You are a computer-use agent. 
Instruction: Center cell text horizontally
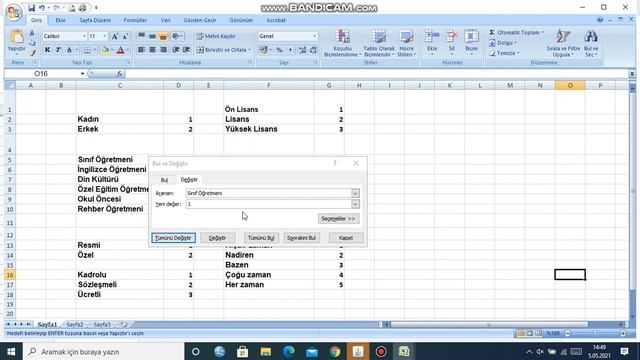pos(152,50)
